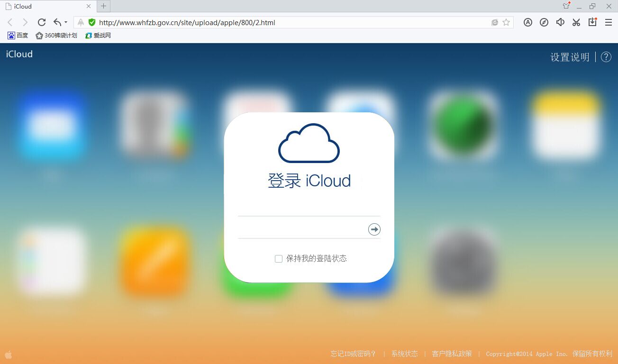This screenshot has height=364, width=618.
Task: Click the circled A toolbar icon
Action: pyautogui.click(x=527, y=22)
